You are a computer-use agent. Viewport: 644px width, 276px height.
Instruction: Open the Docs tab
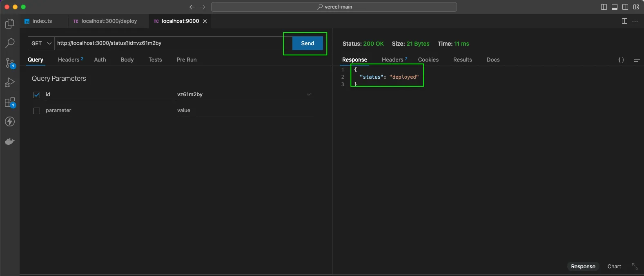(493, 60)
